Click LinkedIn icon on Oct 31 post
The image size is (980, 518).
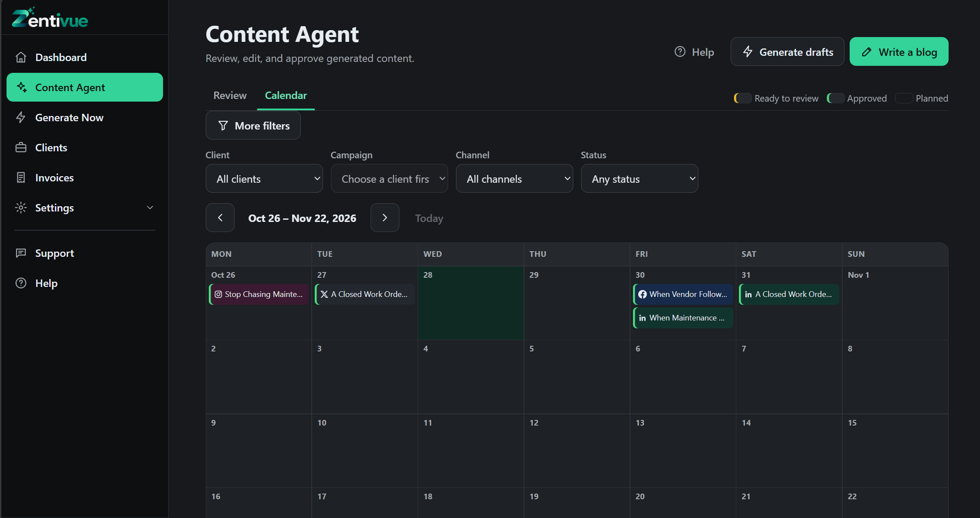pyautogui.click(x=749, y=294)
